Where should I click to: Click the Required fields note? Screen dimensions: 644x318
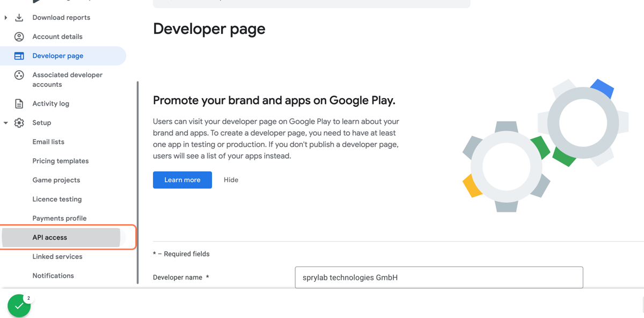[181, 254]
